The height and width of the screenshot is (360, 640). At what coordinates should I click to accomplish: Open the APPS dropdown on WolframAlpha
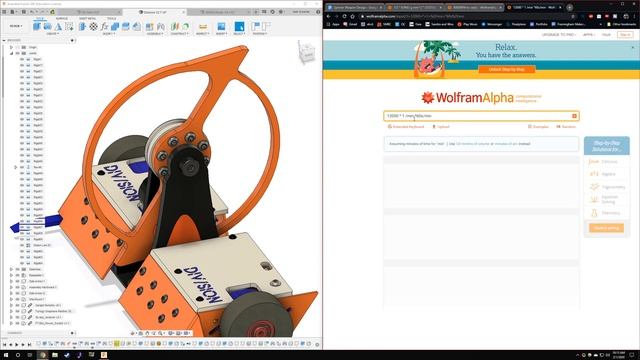(x=588, y=35)
